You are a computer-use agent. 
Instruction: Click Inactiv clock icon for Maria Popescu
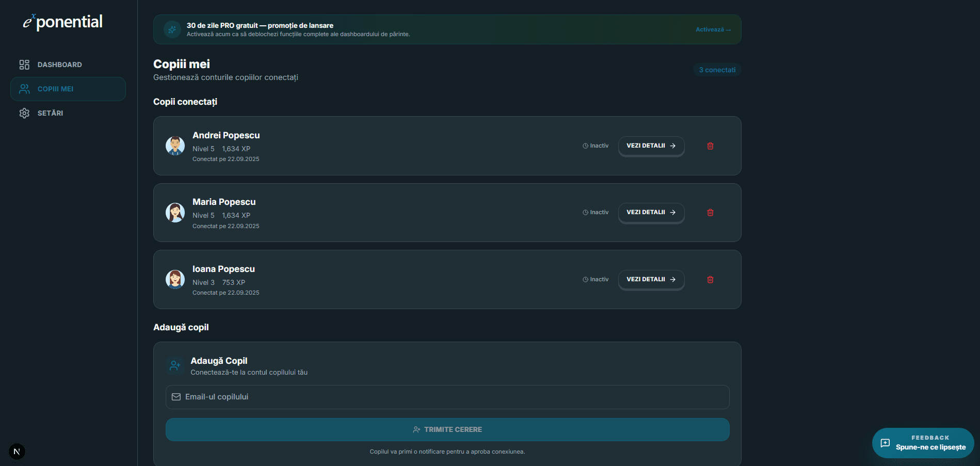pos(585,213)
